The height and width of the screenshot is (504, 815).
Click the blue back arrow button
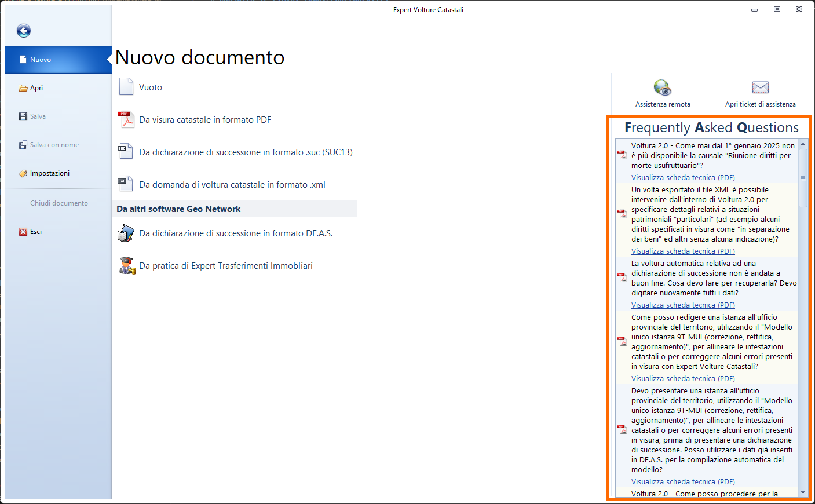tap(24, 31)
